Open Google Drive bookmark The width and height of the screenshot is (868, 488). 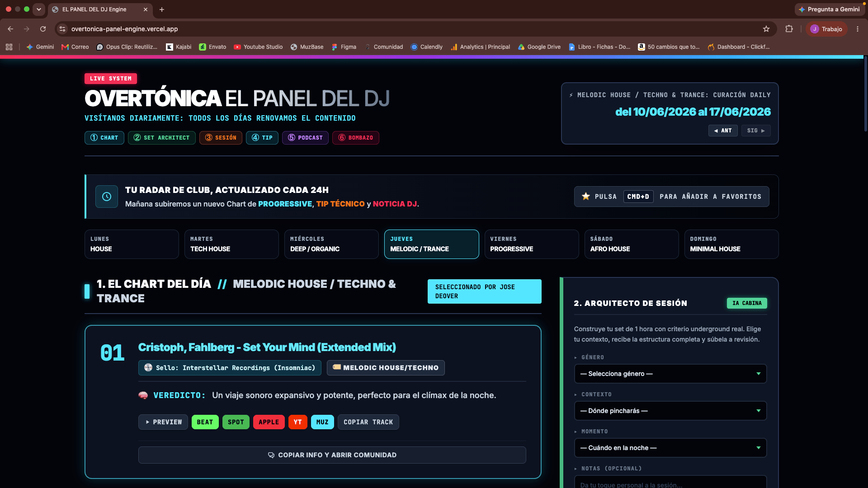[539, 47]
